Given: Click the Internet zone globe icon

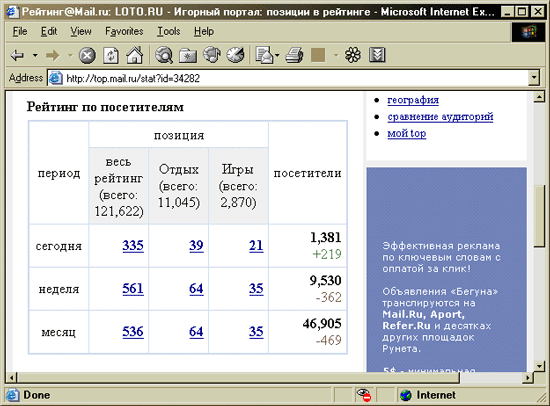Looking at the screenshot, I should (406, 395).
